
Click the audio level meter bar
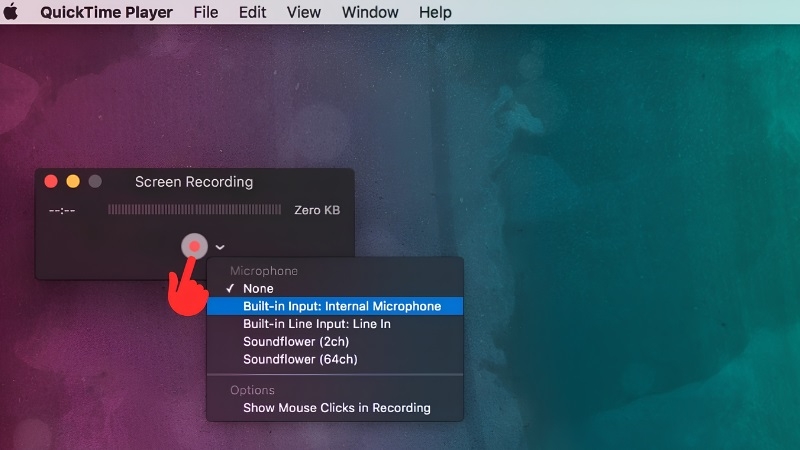[194, 210]
